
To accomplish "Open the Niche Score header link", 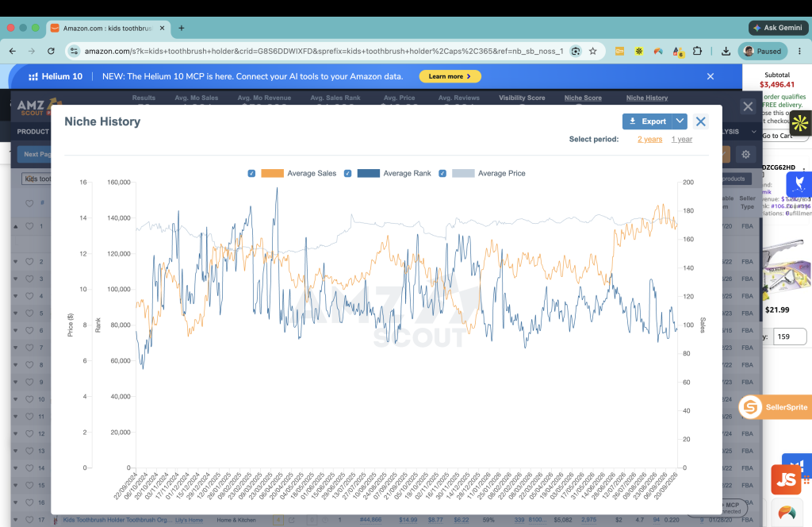I will pyautogui.click(x=583, y=98).
